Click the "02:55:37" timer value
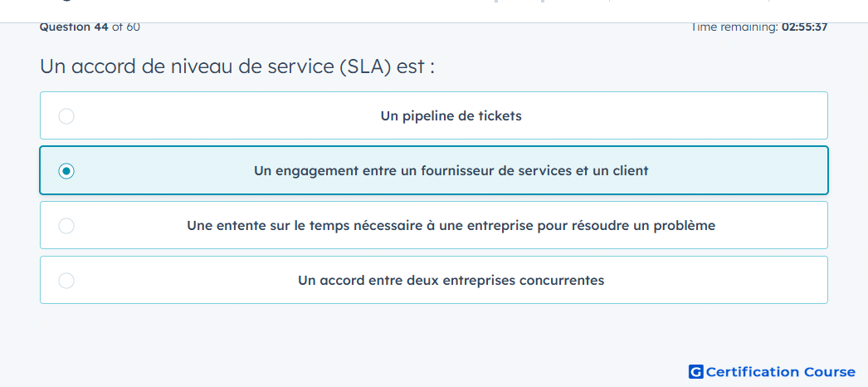Image resolution: width=868 pixels, height=387 pixels. point(804,27)
